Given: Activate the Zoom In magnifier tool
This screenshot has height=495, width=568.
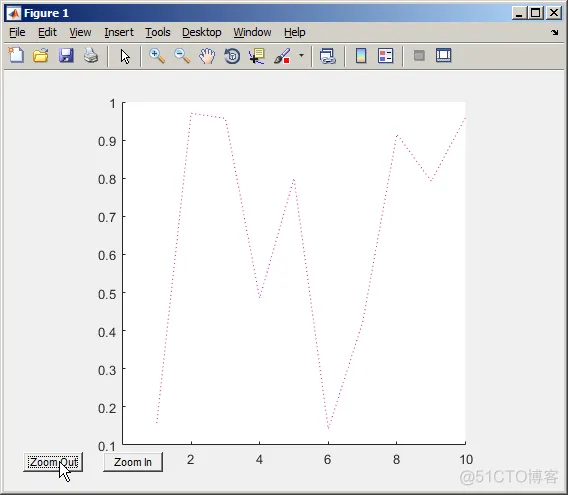Looking at the screenshot, I should 157,56.
